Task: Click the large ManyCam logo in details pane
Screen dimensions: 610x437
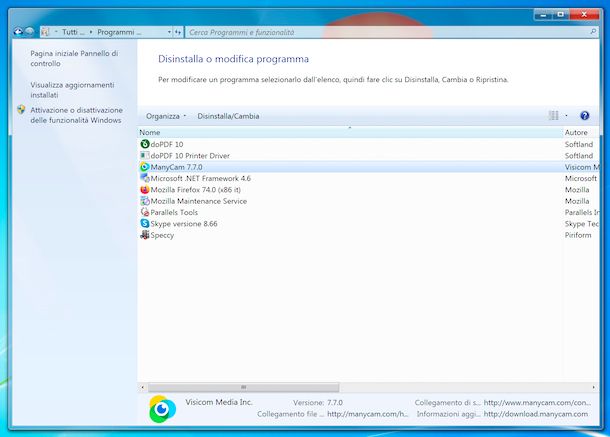Action: pyautogui.click(x=162, y=409)
